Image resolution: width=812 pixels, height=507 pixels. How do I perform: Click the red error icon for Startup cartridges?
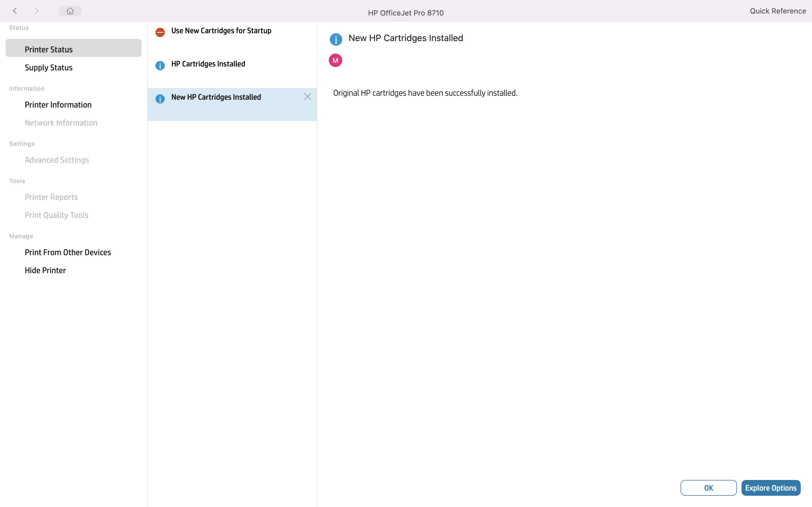point(160,32)
